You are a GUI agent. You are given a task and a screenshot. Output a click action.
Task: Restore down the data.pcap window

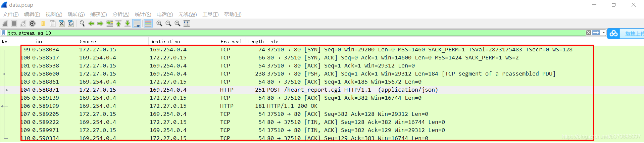[614, 5]
